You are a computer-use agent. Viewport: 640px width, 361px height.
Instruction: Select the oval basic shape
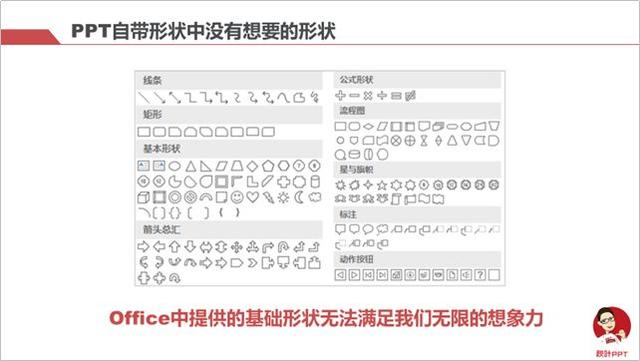point(175,166)
